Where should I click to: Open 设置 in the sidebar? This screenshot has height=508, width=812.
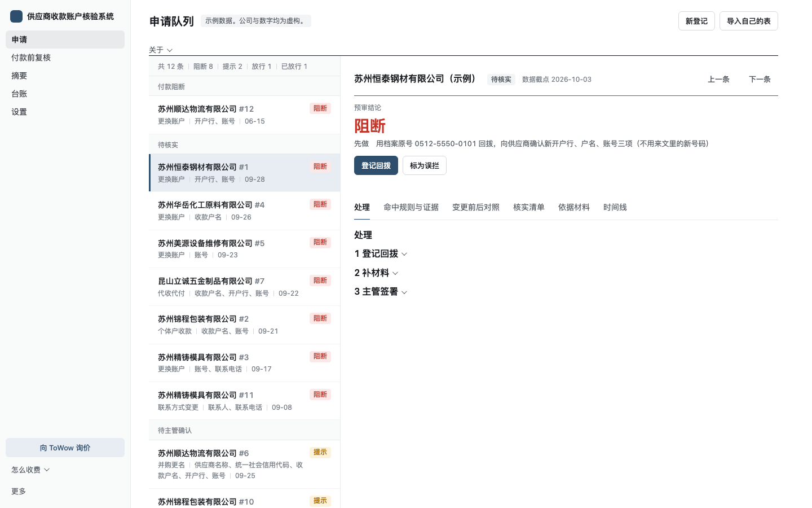(65, 112)
